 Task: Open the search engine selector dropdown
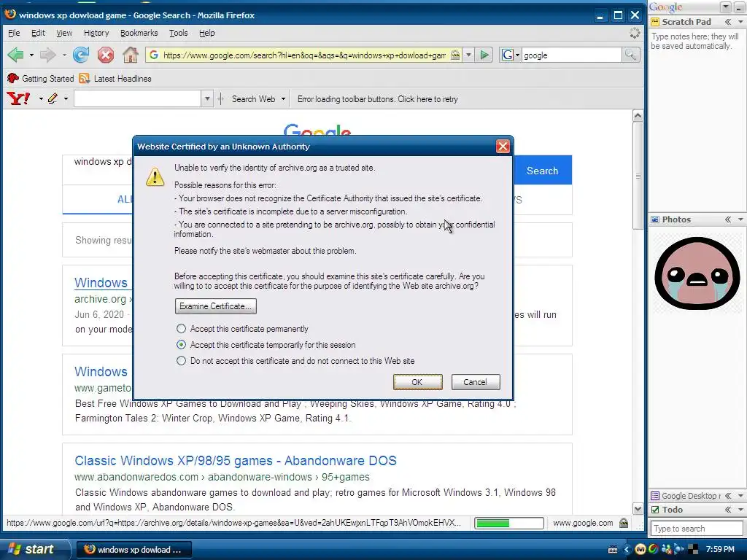[517, 55]
